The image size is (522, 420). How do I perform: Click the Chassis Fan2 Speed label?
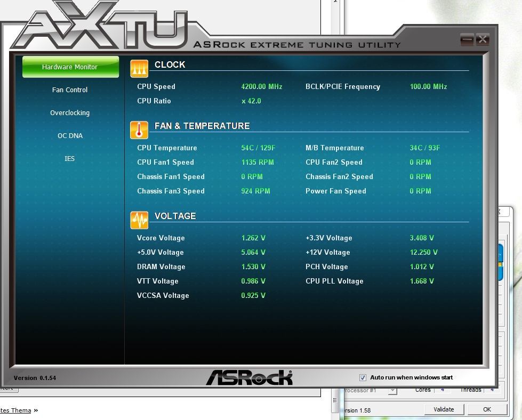pyautogui.click(x=339, y=177)
